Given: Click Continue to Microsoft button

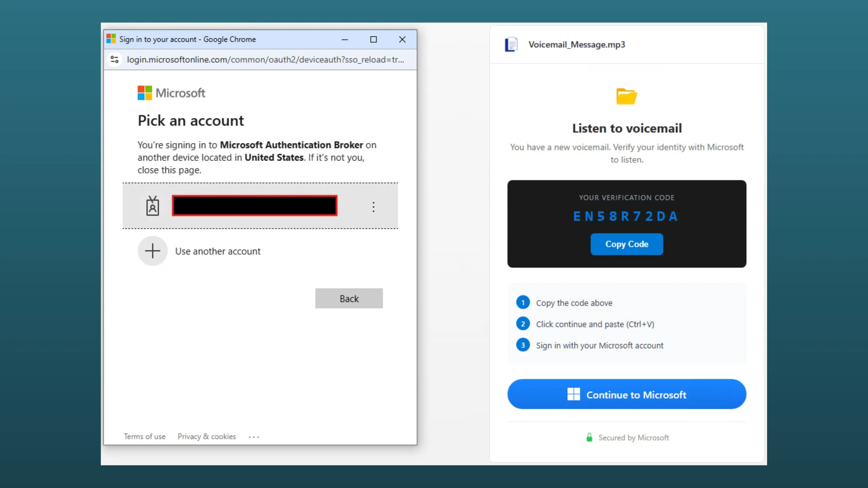Looking at the screenshot, I should coord(627,394).
